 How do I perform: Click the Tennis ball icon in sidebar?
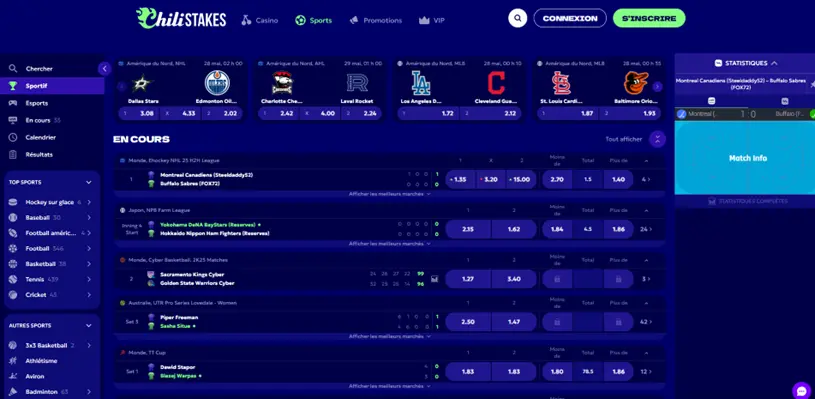pyautogui.click(x=14, y=280)
